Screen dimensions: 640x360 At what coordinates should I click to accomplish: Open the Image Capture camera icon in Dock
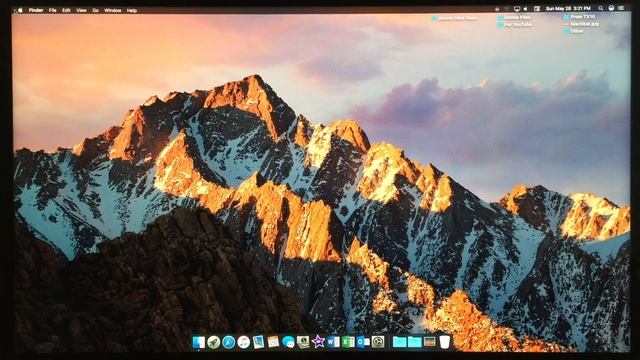pos(303,342)
